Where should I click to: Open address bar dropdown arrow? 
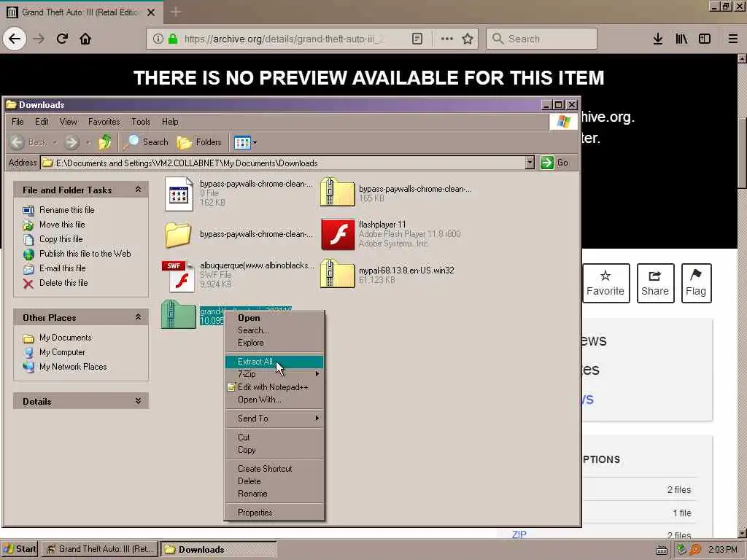[x=530, y=163]
